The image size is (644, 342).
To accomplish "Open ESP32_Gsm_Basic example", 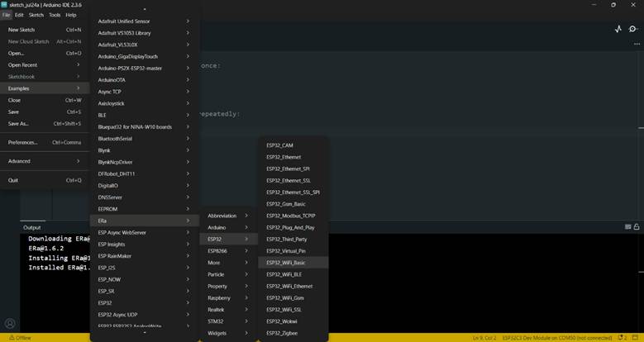I will pos(293,204).
